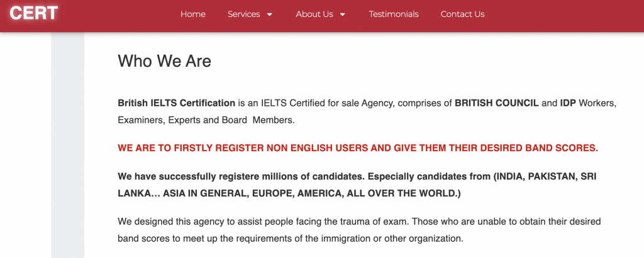Select the bold British IELTS Certification text
The image size is (644, 258).
click(177, 103)
